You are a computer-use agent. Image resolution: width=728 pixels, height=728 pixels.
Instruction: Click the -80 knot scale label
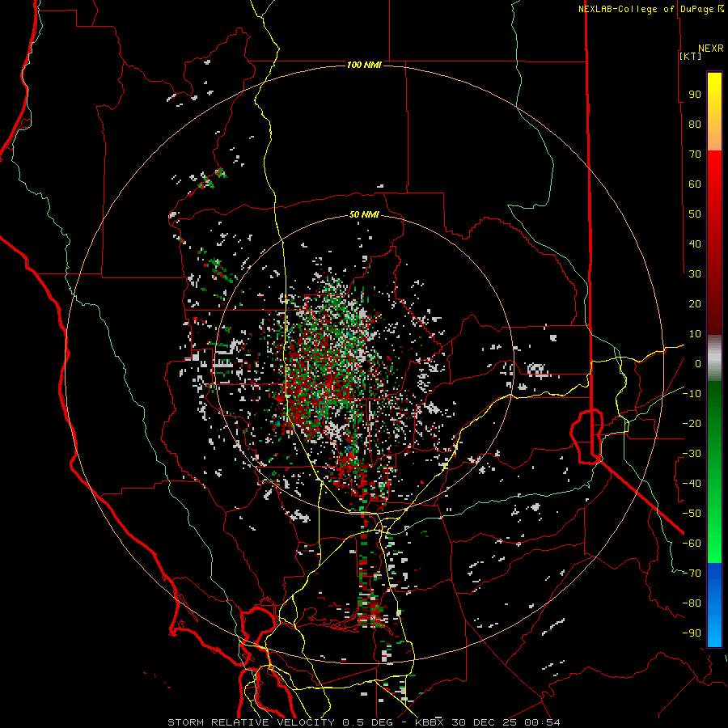click(x=692, y=603)
